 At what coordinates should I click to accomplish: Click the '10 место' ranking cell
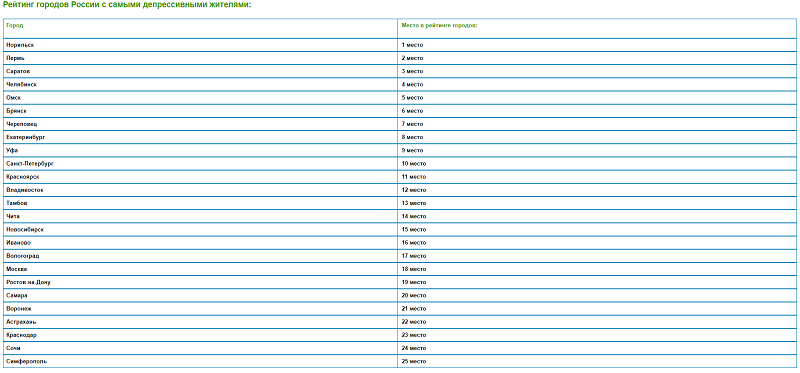pos(597,164)
